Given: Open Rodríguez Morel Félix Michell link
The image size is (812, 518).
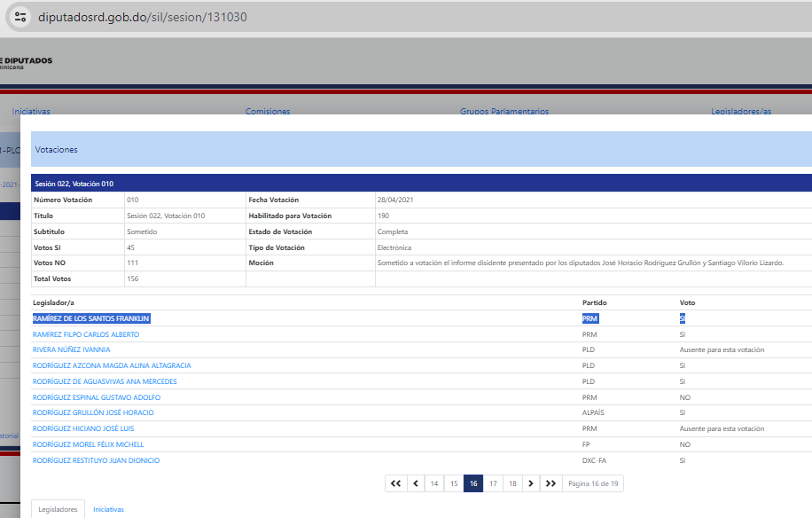Looking at the screenshot, I should coord(88,444).
